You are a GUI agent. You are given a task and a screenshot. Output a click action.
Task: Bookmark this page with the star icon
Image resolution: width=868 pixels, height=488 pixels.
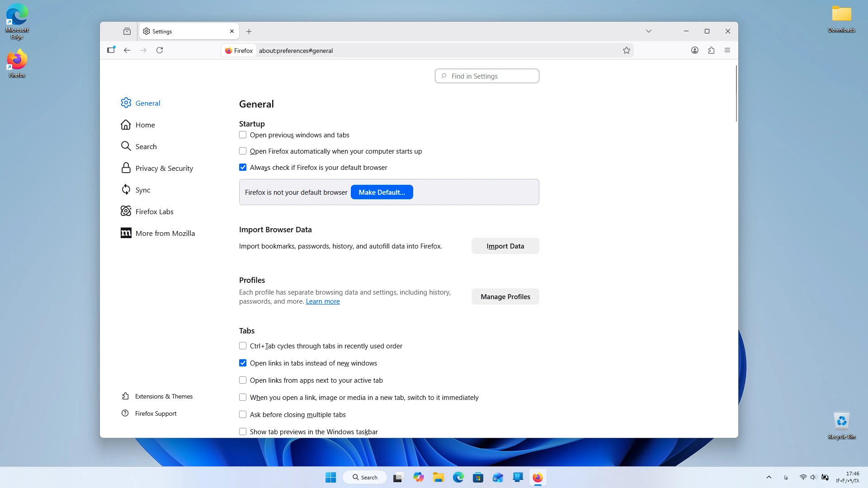coord(626,50)
